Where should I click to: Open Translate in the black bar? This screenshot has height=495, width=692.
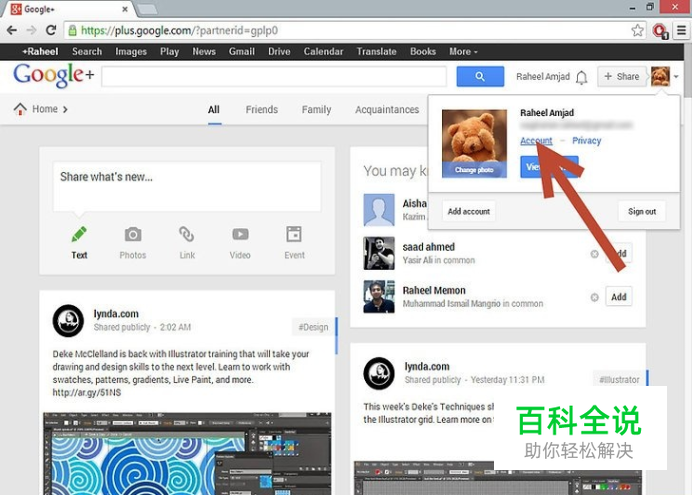376,52
